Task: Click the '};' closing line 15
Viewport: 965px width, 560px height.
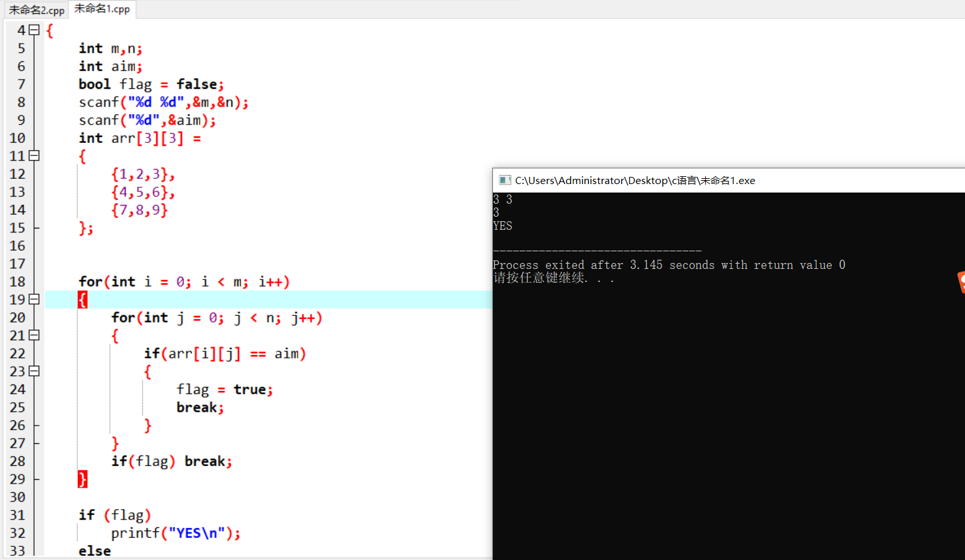Action: [86, 228]
